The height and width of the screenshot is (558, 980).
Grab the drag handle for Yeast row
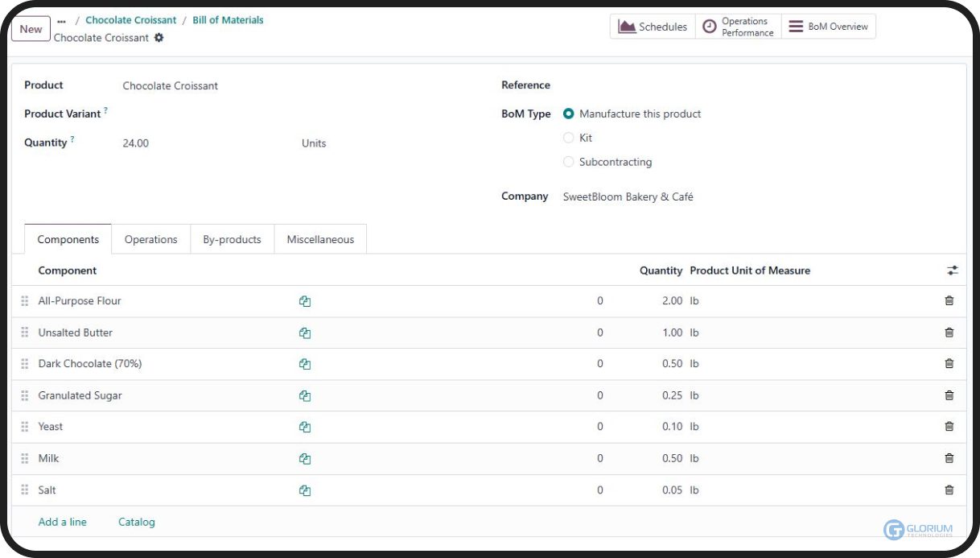25,427
